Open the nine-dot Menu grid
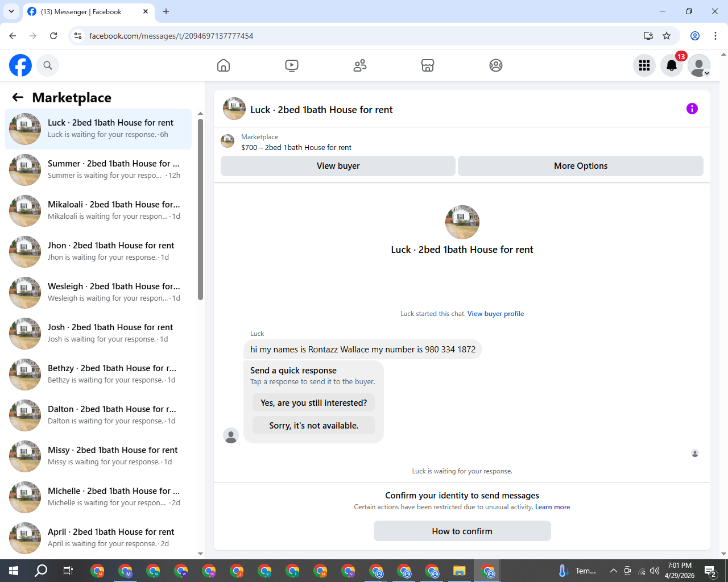 (644, 65)
